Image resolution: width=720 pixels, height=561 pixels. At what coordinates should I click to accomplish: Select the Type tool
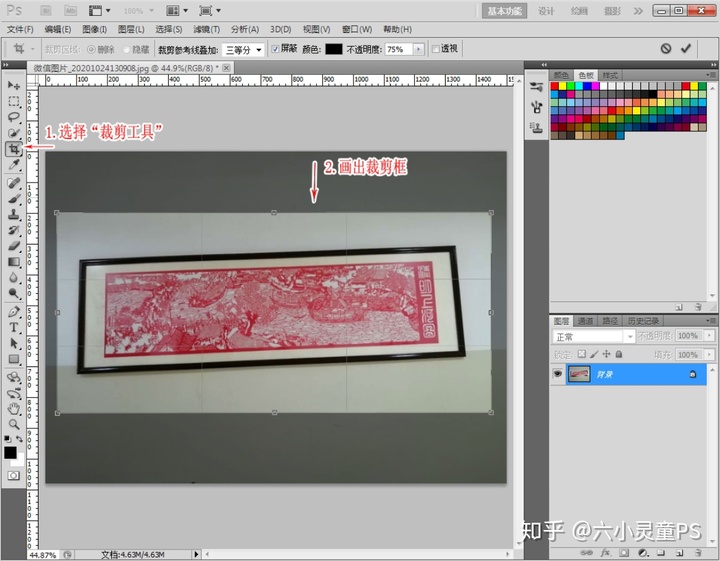[x=14, y=327]
